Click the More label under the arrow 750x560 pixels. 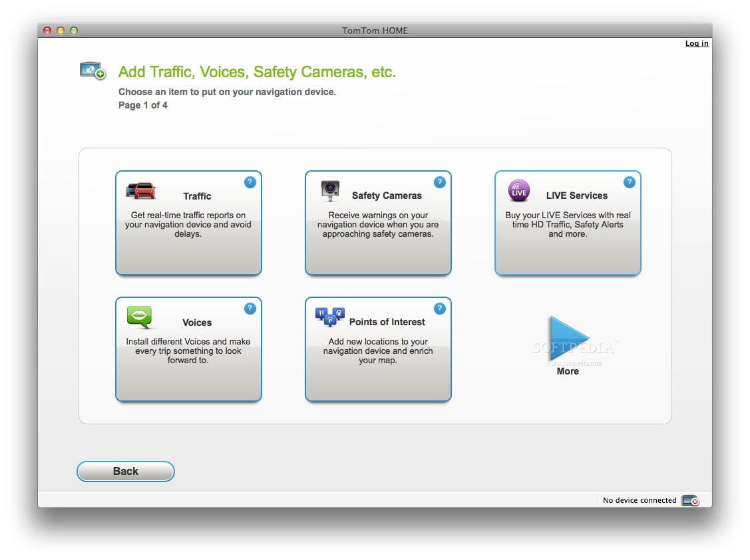tap(568, 371)
